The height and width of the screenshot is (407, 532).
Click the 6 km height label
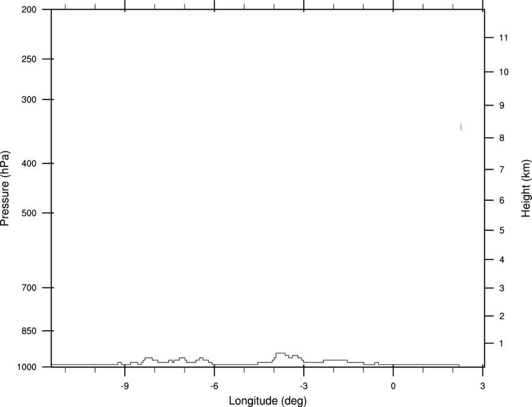502,200
